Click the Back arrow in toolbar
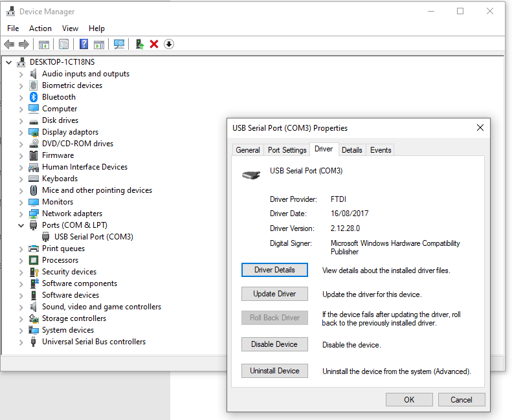The image size is (512, 420). (9, 44)
